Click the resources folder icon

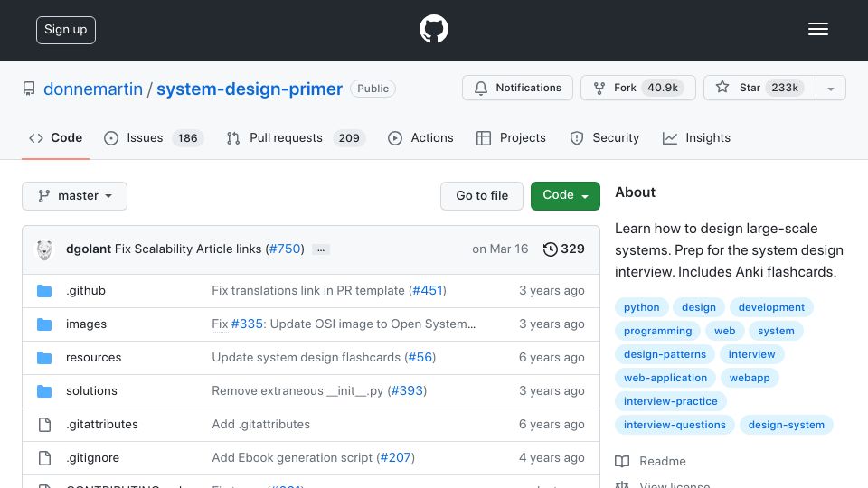(x=44, y=358)
